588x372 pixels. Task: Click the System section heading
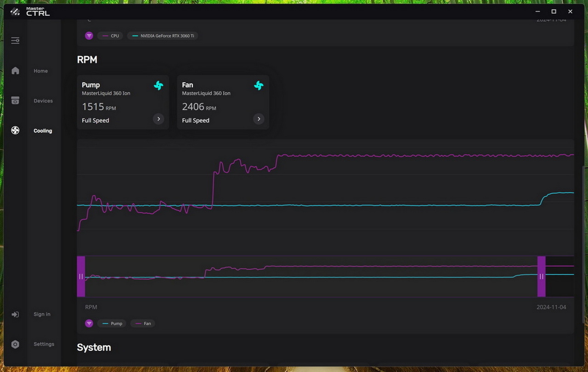94,347
